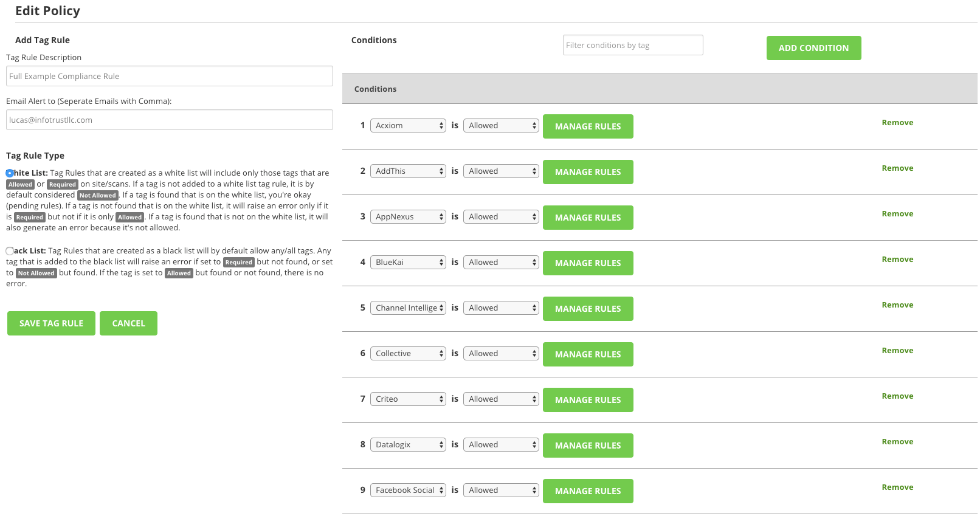Change Allowed status for Channel Intelligence row

[x=501, y=308]
